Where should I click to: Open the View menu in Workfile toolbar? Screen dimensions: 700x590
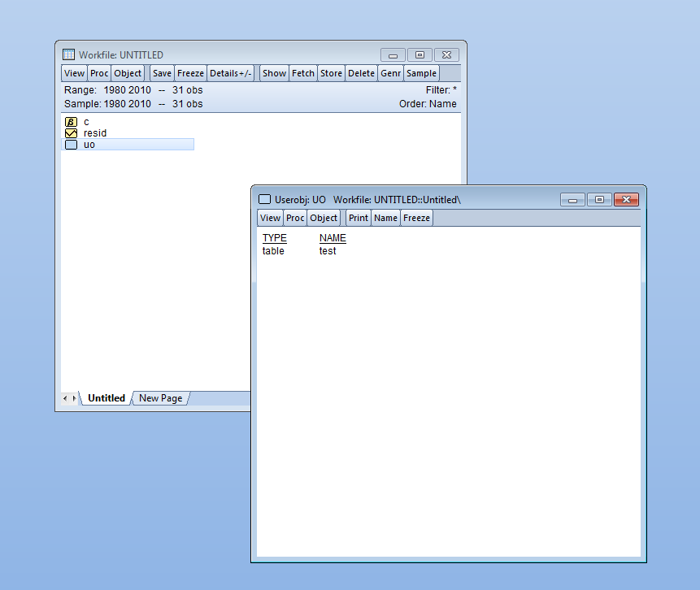[x=74, y=73]
